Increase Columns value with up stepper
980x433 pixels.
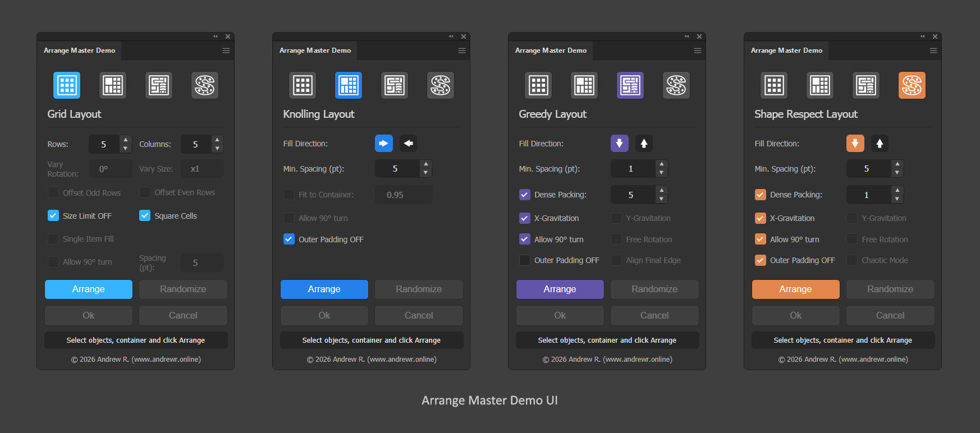pyautogui.click(x=217, y=140)
